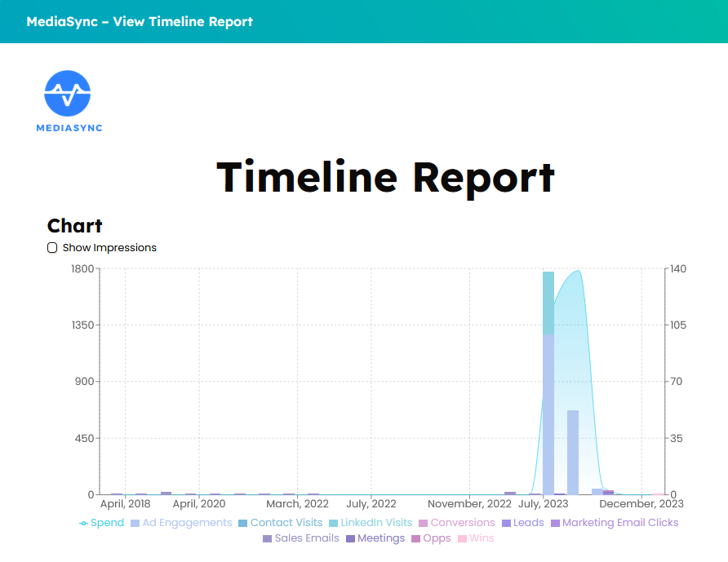Click the Timeline Report heading
Image resolution: width=728 pixels, height=562 pixels.
click(385, 177)
